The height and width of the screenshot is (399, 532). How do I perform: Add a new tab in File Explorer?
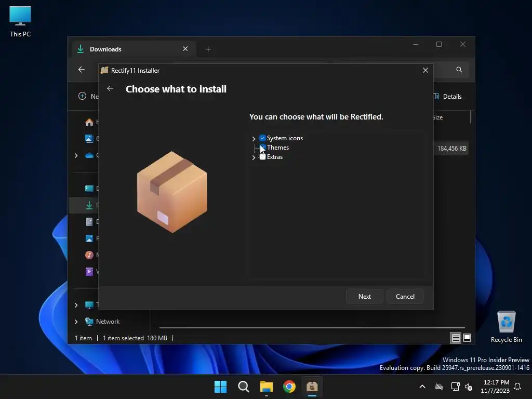(208, 49)
